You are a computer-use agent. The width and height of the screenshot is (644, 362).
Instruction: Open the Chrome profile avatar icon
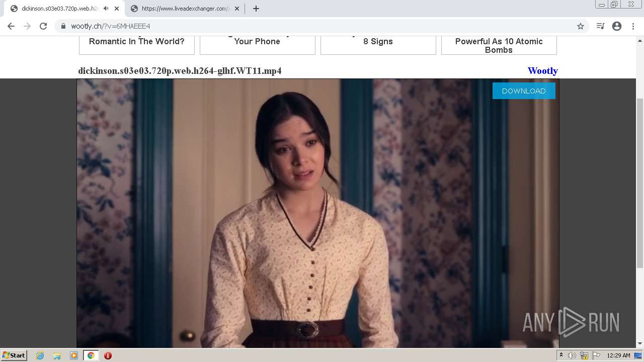coord(617,26)
